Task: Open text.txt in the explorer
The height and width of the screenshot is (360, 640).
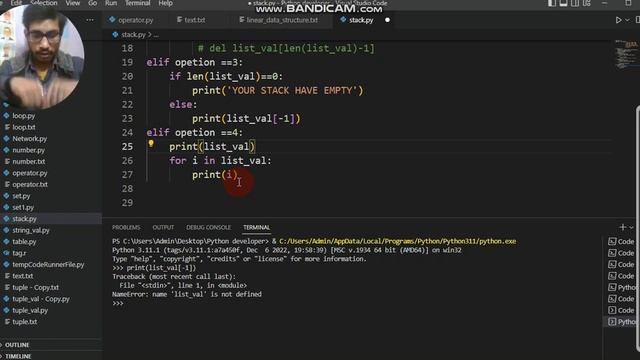Action: coord(22,276)
